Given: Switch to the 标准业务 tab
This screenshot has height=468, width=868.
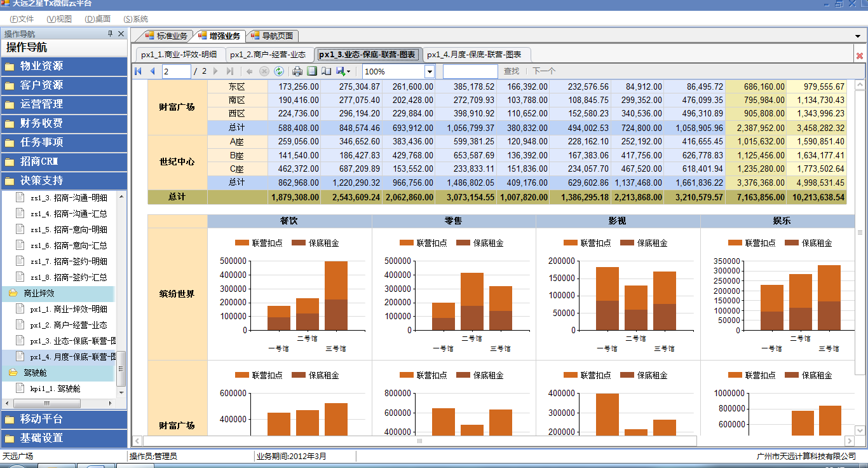Looking at the screenshot, I should point(166,36).
